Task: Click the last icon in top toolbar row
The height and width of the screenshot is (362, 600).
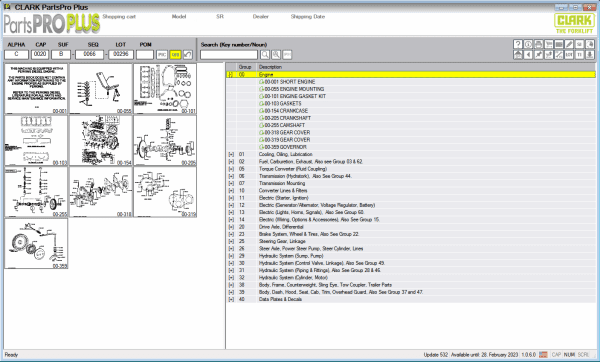Action: pyautogui.click(x=590, y=44)
